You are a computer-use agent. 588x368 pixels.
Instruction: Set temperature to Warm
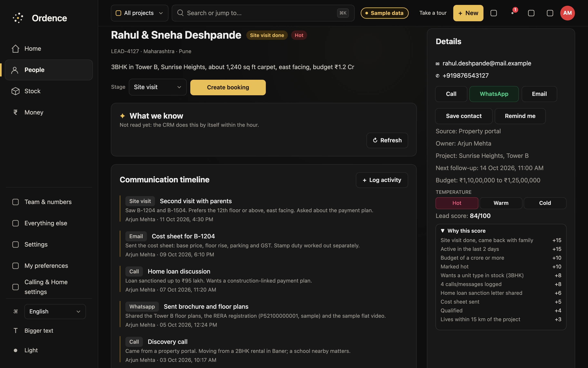(501, 203)
